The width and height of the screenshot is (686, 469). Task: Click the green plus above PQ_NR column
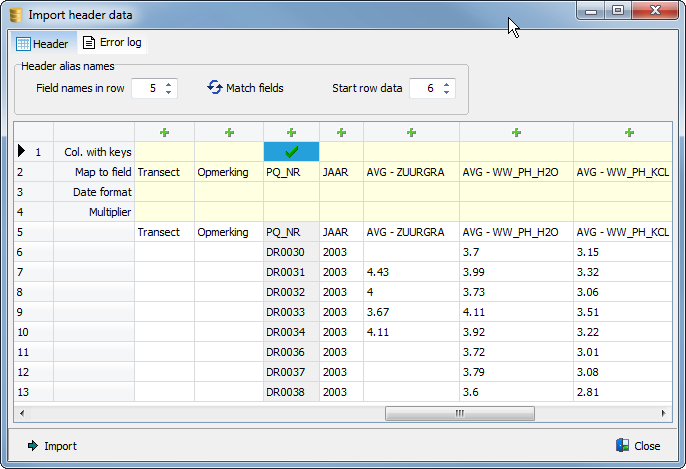tap(291, 132)
